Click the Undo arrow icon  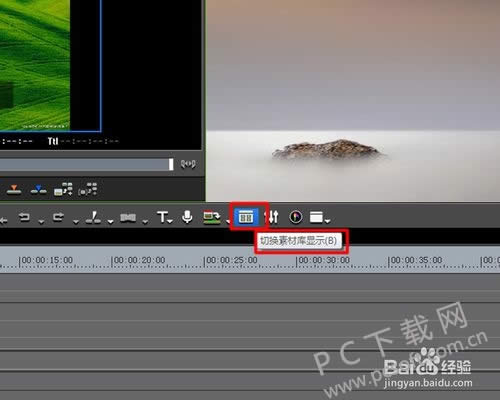pos(24,217)
